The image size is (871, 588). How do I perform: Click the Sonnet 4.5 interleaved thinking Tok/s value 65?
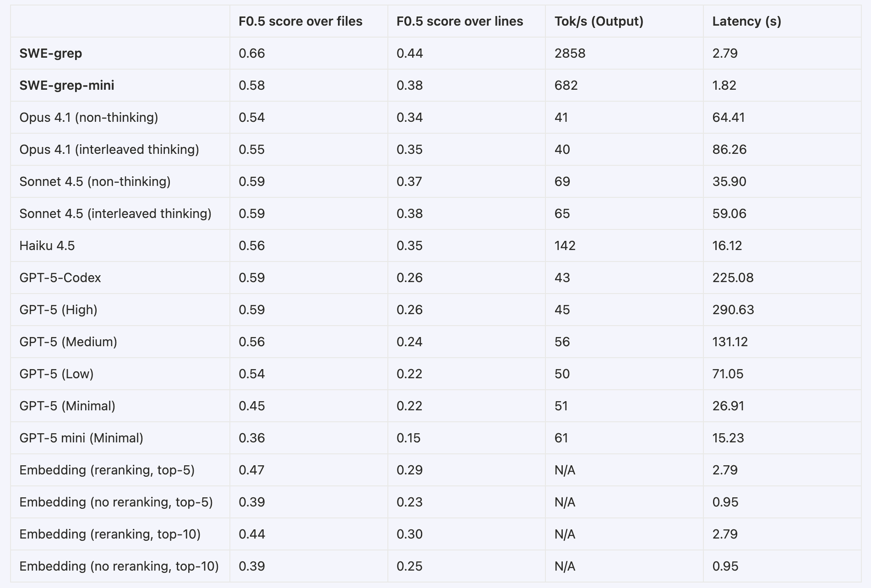point(562,214)
